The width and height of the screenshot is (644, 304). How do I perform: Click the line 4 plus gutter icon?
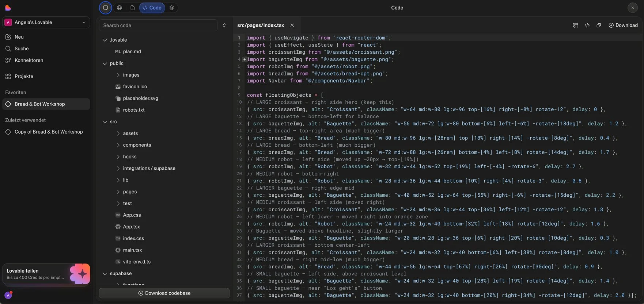[x=245, y=59]
